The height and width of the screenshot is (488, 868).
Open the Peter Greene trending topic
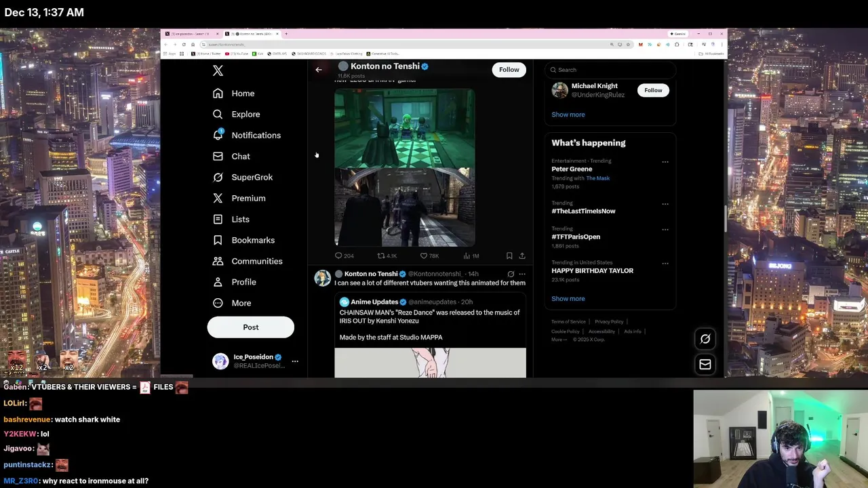coord(572,169)
